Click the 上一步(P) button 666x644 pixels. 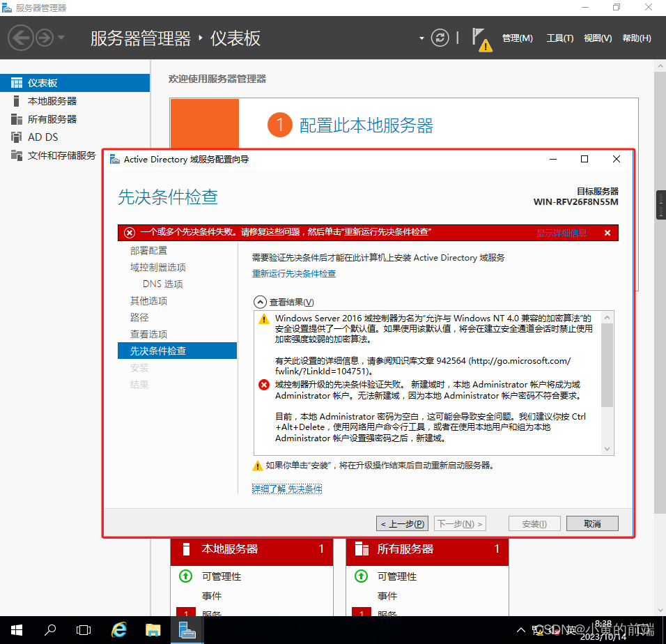402,523
